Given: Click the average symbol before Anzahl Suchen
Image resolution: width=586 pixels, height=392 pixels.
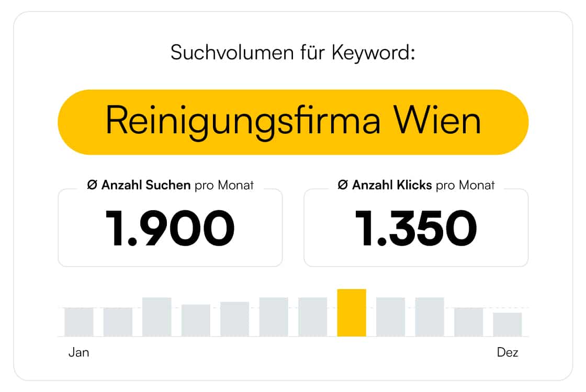Looking at the screenshot, I should click(x=92, y=185).
